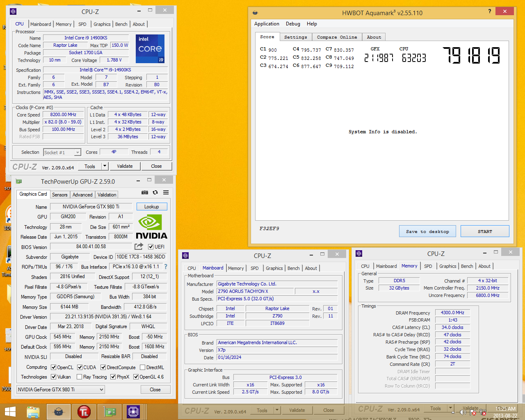Click the GPU-Z graphics card taskbar icon
This screenshot has height=420, width=525.
point(110,411)
